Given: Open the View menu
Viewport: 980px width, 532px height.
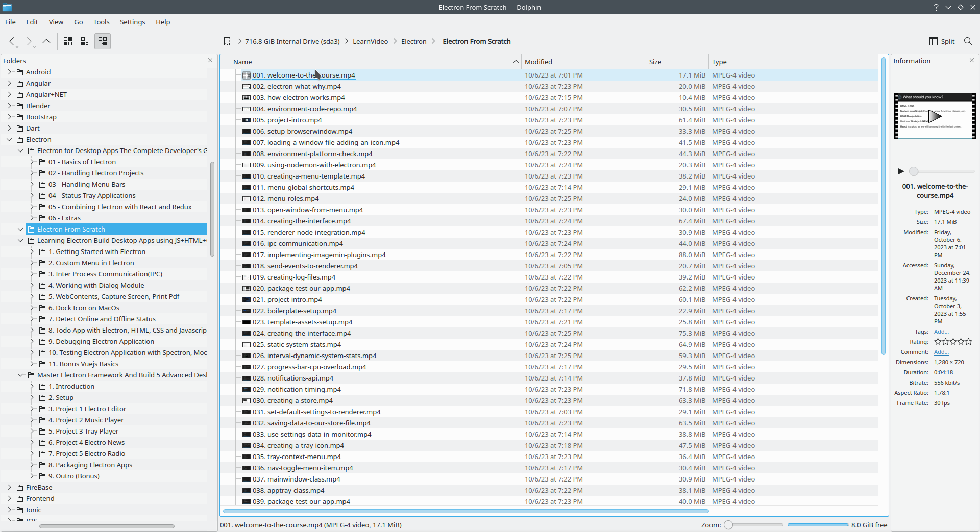Looking at the screenshot, I should click(x=56, y=22).
